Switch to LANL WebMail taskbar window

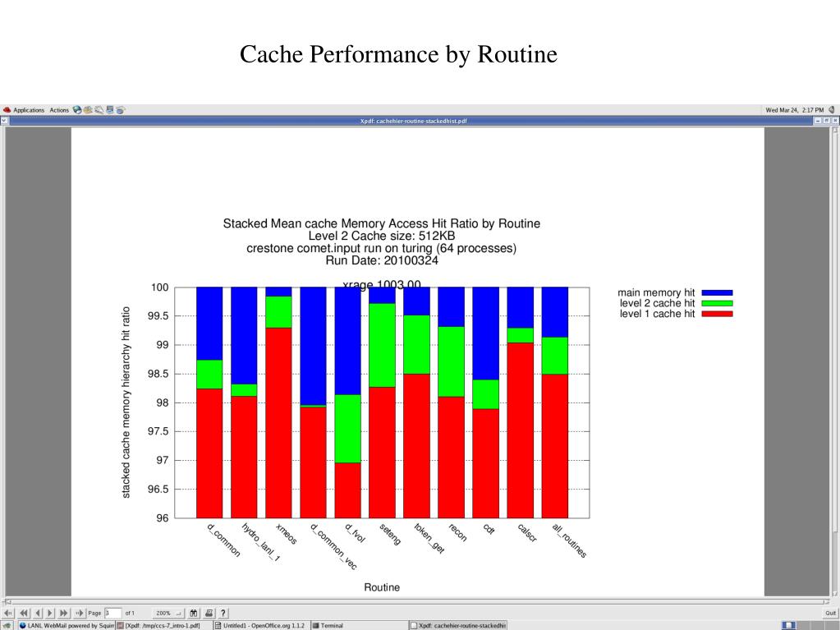(66, 625)
